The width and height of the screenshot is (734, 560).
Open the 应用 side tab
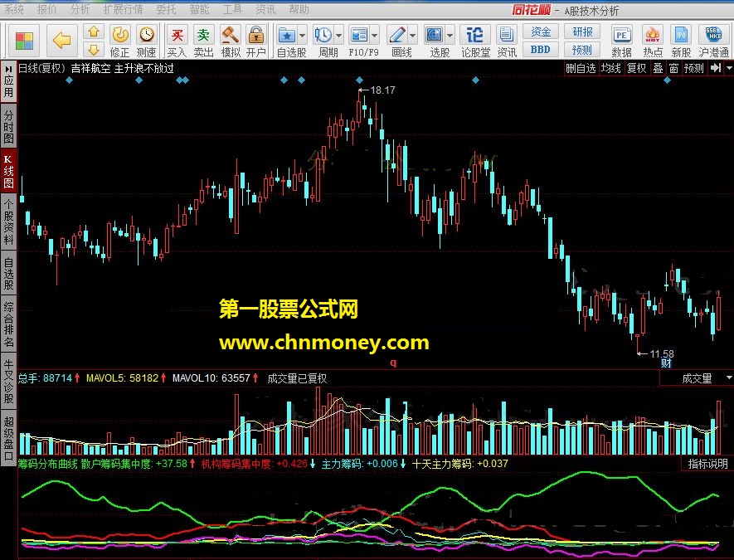coord(8,81)
